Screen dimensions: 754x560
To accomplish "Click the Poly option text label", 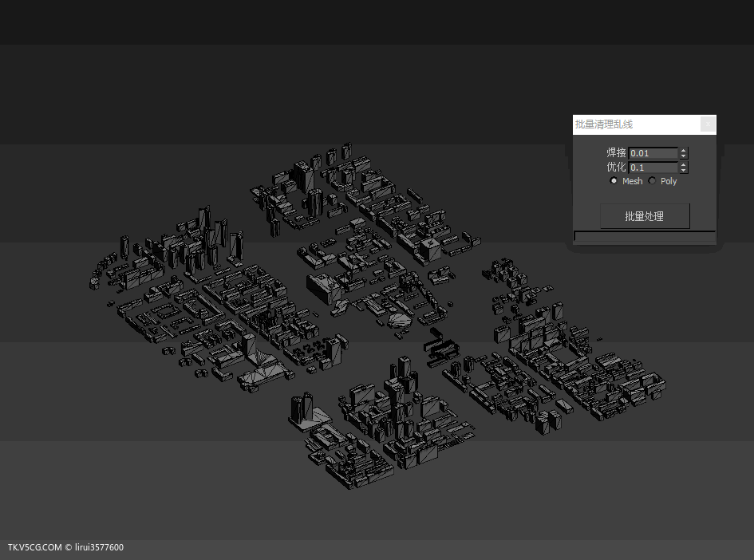I will 669,181.
